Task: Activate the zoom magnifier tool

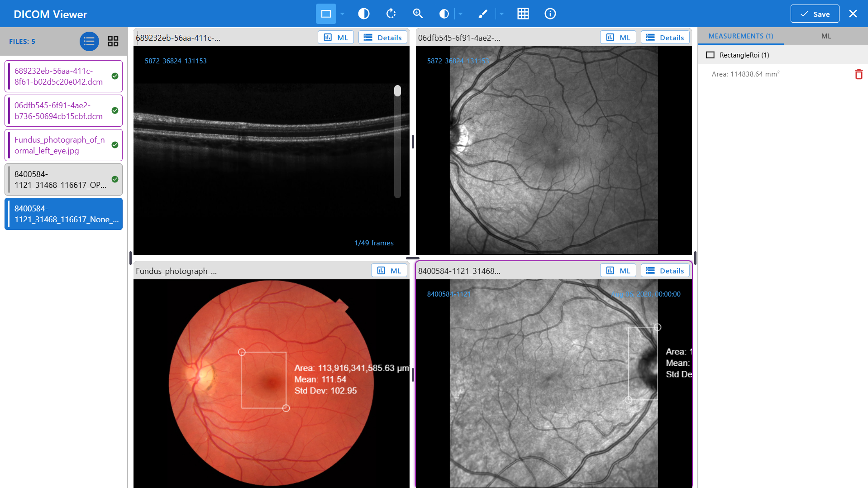Action: coord(418,14)
